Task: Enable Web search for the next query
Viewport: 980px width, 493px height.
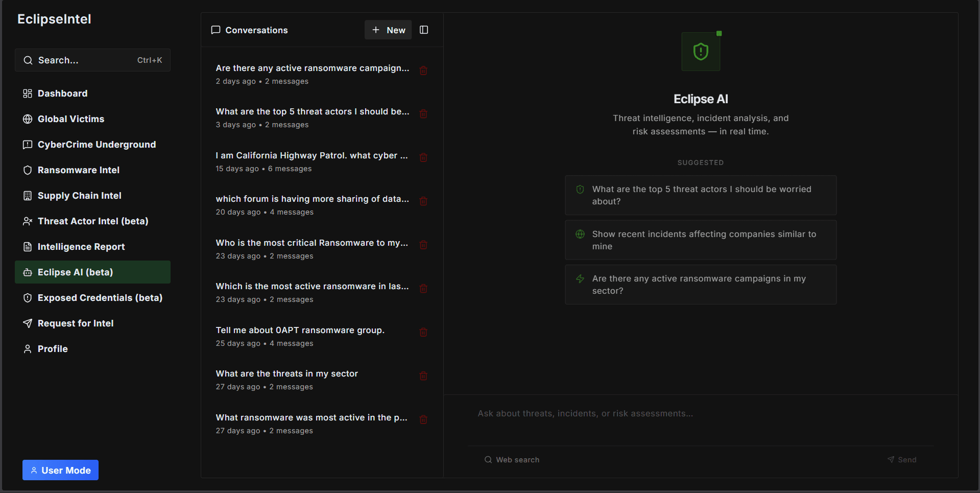Action: point(512,459)
